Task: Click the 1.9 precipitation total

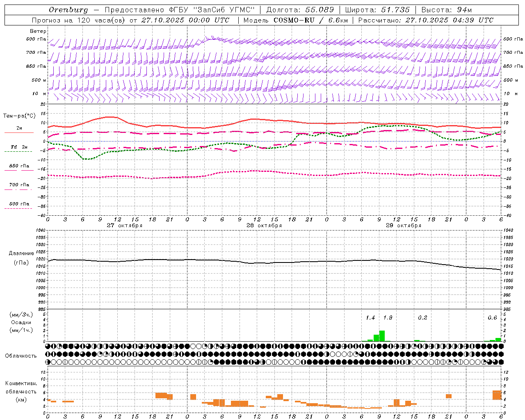Action: (388, 318)
